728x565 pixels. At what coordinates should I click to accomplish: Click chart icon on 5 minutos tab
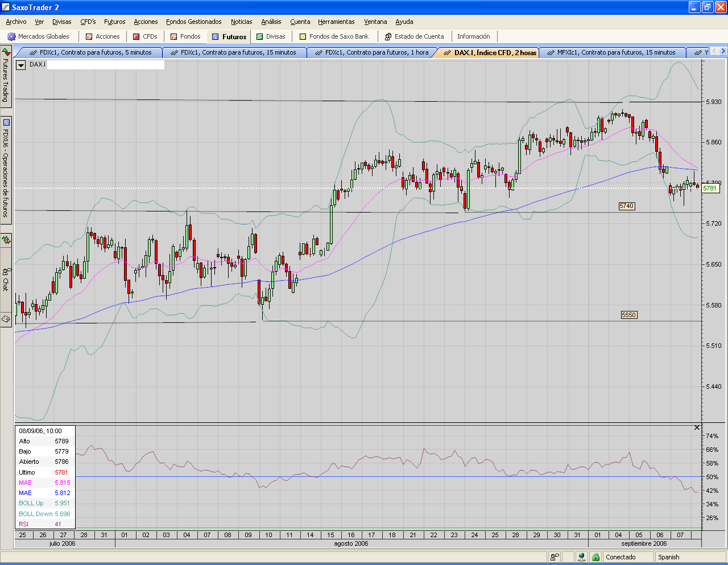coord(34,52)
